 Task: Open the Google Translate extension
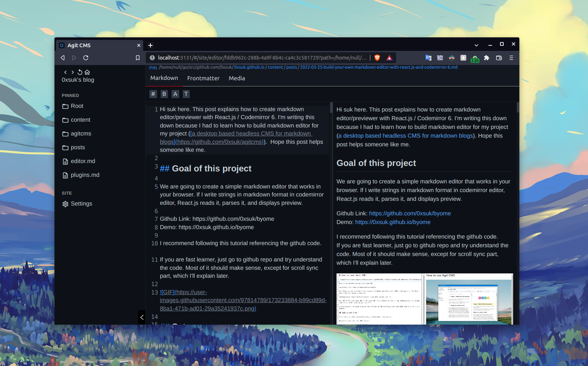point(428,58)
